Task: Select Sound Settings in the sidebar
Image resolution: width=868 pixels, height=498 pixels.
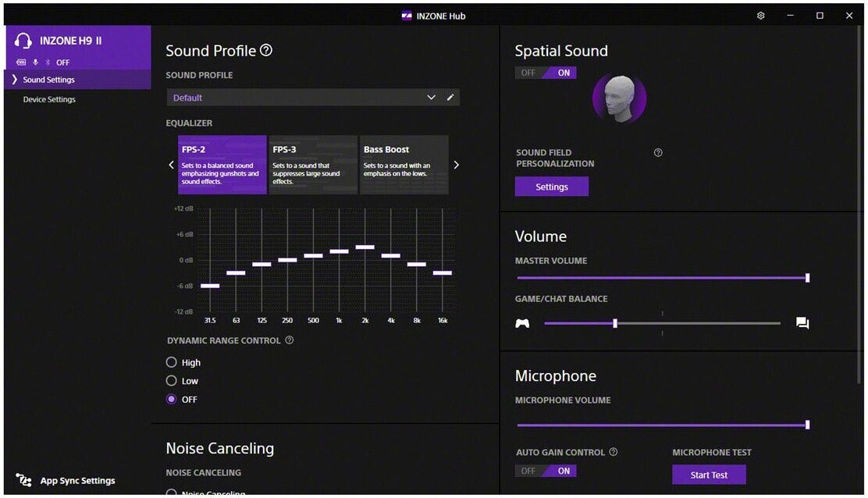Action: 49,80
